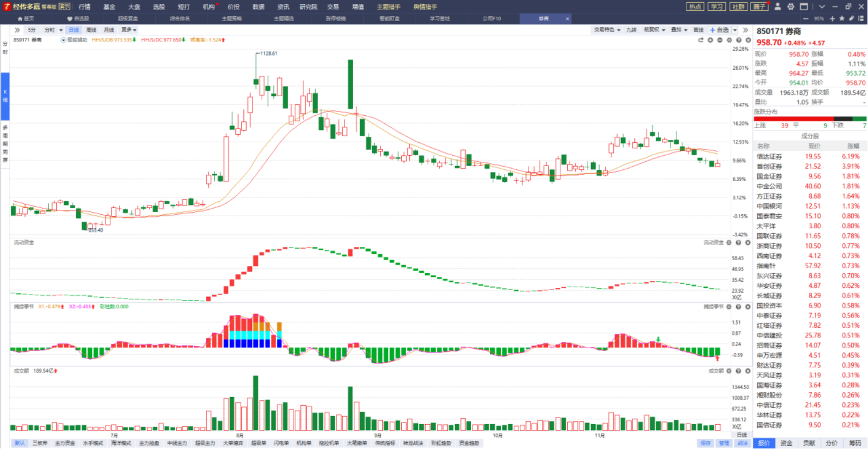Select the 信达证券 row in 成分股

pyautogui.click(x=810, y=156)
